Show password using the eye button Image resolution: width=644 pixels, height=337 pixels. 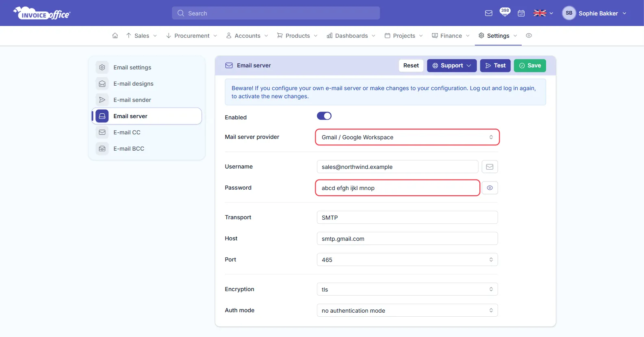coord(490,188)
